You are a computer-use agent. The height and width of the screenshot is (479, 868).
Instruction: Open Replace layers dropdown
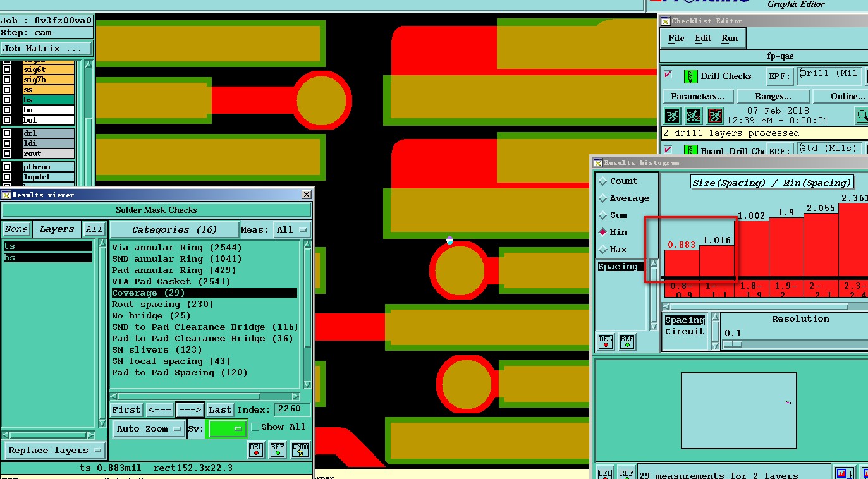54,451
